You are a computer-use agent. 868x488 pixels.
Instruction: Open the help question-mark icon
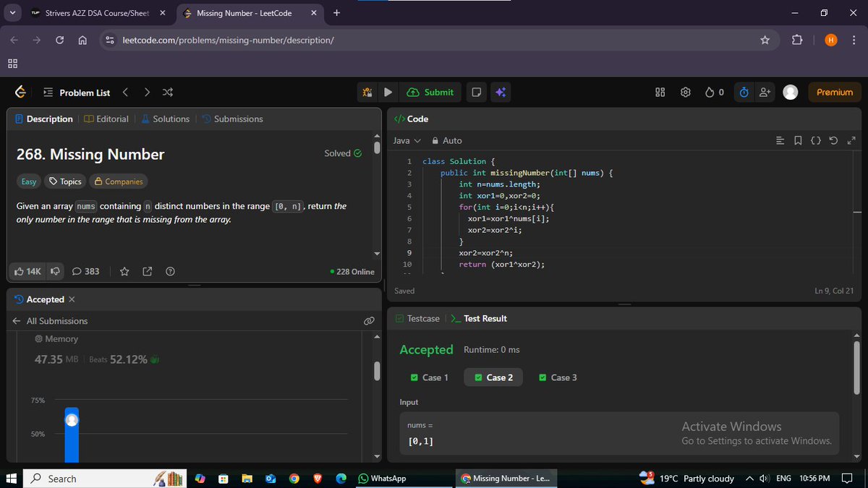click(x=170, y=272)
